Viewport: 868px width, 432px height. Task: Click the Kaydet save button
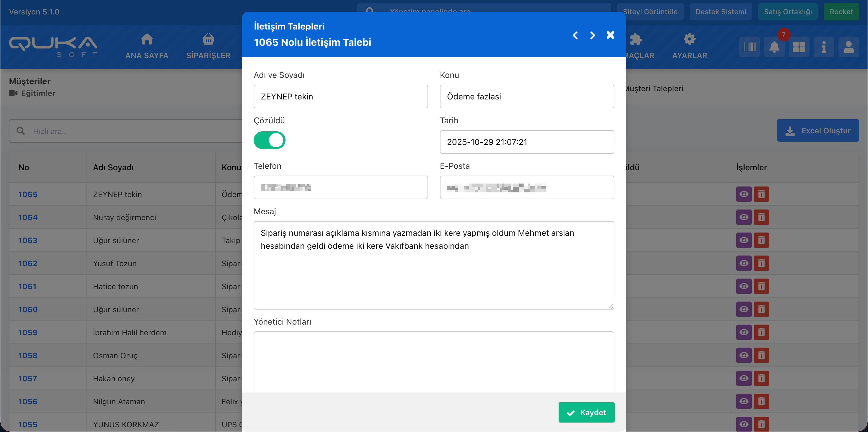[586, 412]
